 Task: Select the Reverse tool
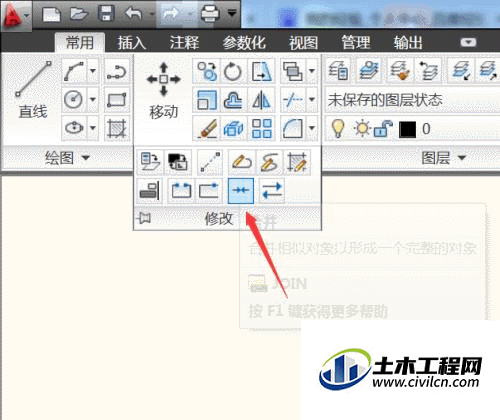[272, 191]
